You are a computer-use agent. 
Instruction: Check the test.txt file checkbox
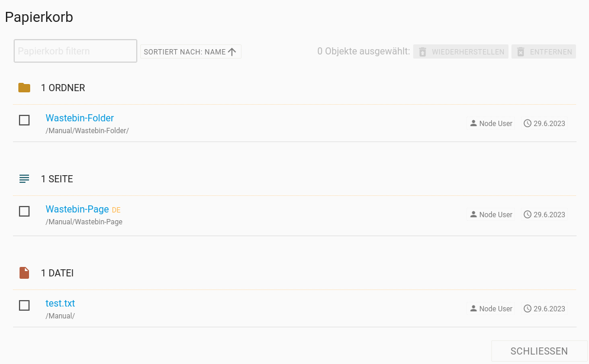pyautogui.click(x=24, y=305)
